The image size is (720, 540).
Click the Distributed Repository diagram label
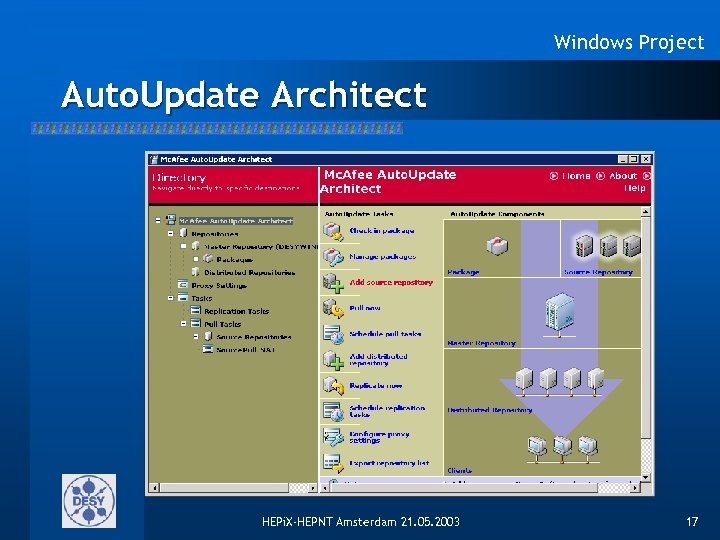[x=489, y=410]
